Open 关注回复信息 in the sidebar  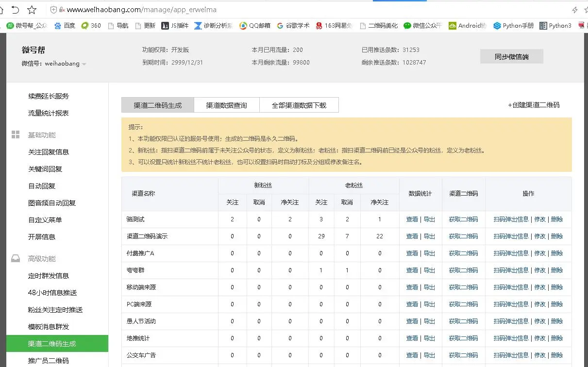pyautogui.click(x=49, y=152)
